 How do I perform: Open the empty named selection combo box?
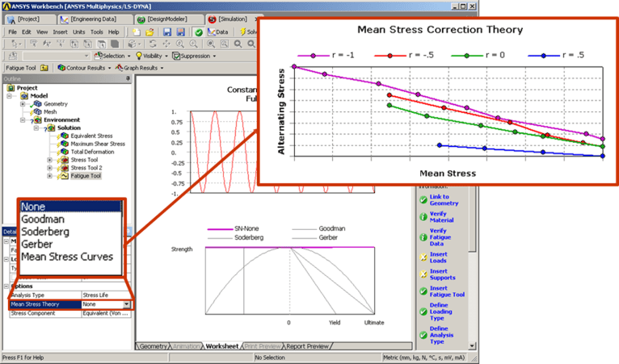point(57,56)
